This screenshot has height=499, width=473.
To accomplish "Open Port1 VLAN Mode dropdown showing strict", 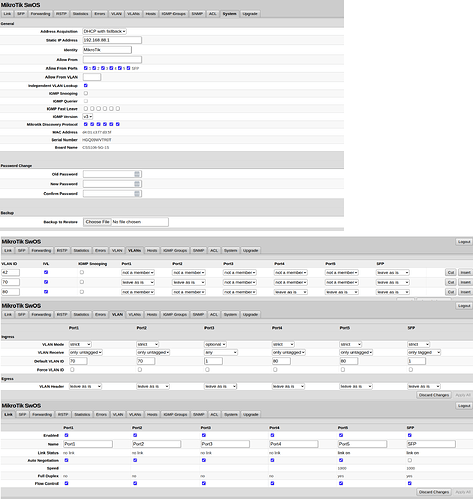I will click(80, 344).
